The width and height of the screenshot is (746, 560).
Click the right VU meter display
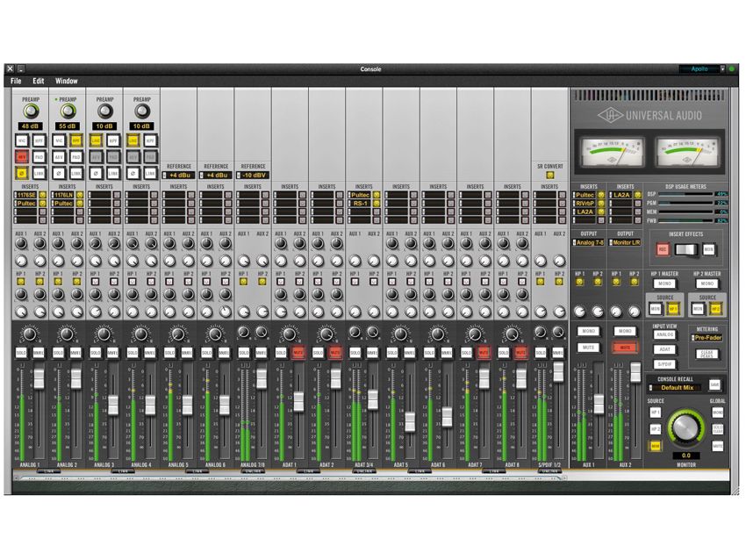coord(686,151)
